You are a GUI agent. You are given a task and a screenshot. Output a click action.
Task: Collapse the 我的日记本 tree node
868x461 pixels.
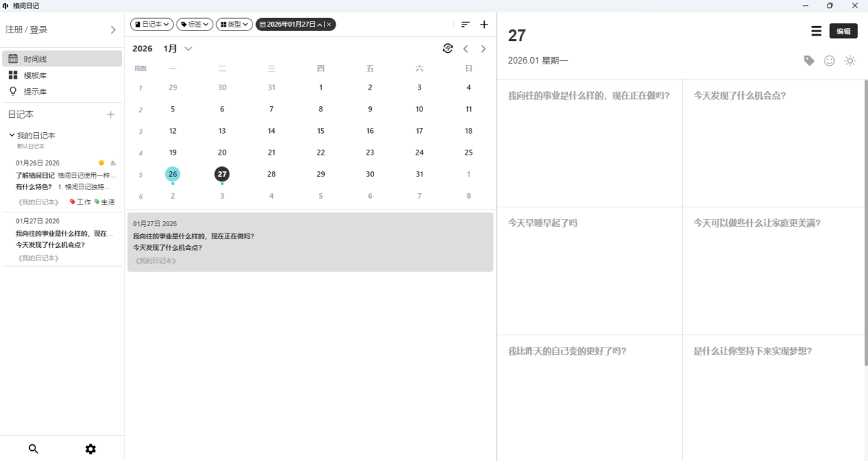pos(12,135)
